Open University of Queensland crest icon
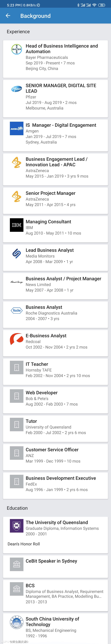Viewport: 111px width, 644px height. pyautogui.click(x=17, y=526)
